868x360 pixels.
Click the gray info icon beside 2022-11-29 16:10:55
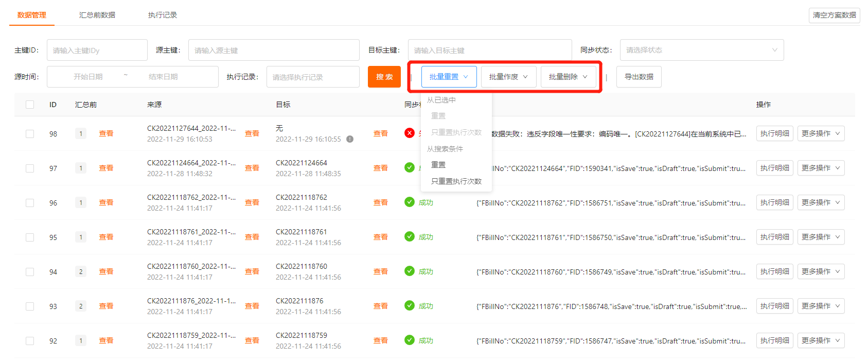tap(350, 139)
